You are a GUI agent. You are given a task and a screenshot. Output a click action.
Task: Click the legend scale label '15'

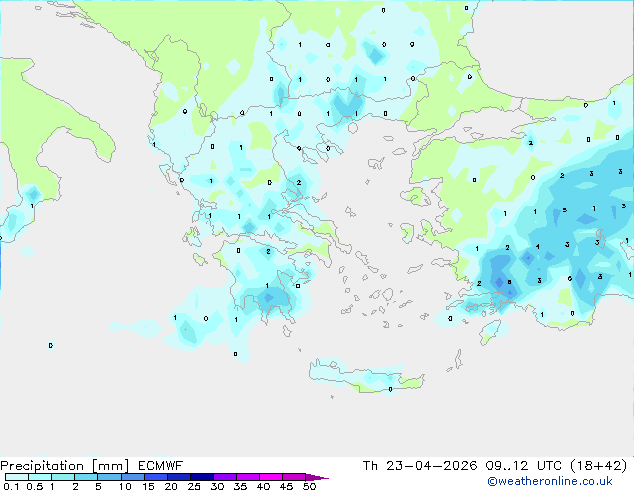tap(148, 486)
